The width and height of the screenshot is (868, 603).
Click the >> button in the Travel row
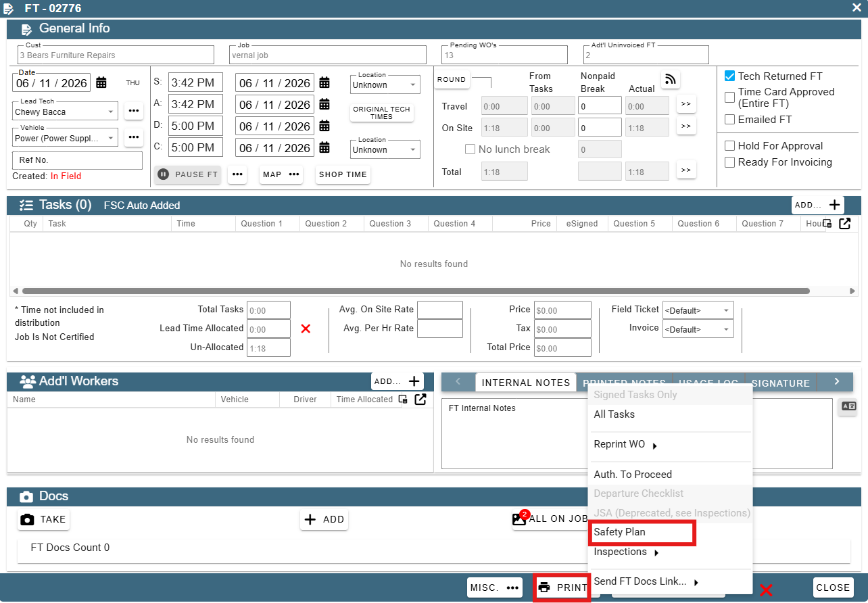tap(686, 104)
